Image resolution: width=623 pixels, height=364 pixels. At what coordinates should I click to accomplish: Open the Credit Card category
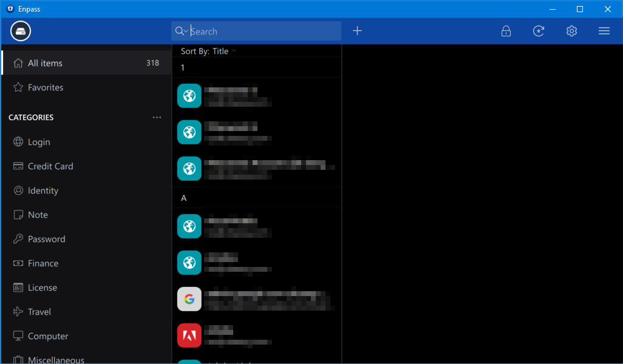(51, 166)
